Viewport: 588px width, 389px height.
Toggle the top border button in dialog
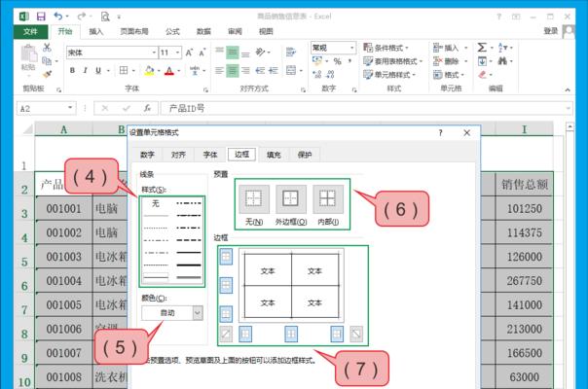226,257
